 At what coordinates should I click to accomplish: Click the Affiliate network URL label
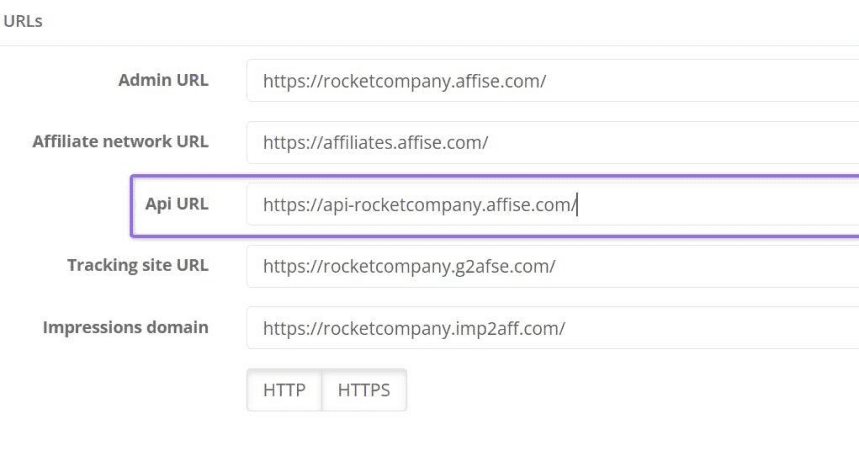[x=121, y=141]
